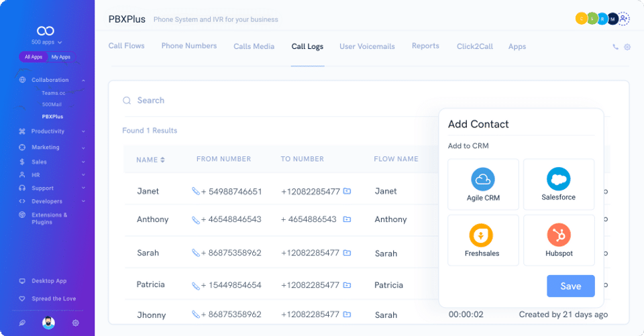The width and height of the screenshot is (644, 336).
Task: Click the Marketing icon
Action: tap(22, 147)
